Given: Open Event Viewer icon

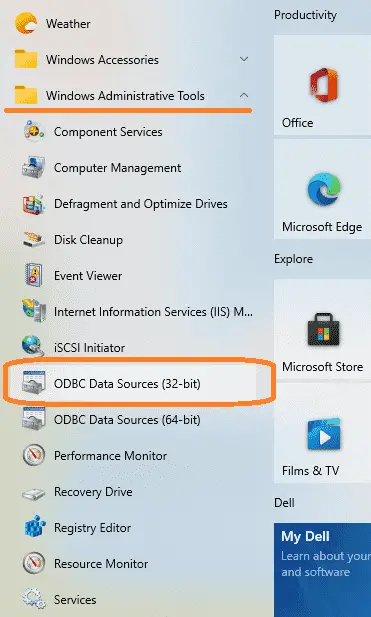Looking at the screenshot, I should coord(33,275).
